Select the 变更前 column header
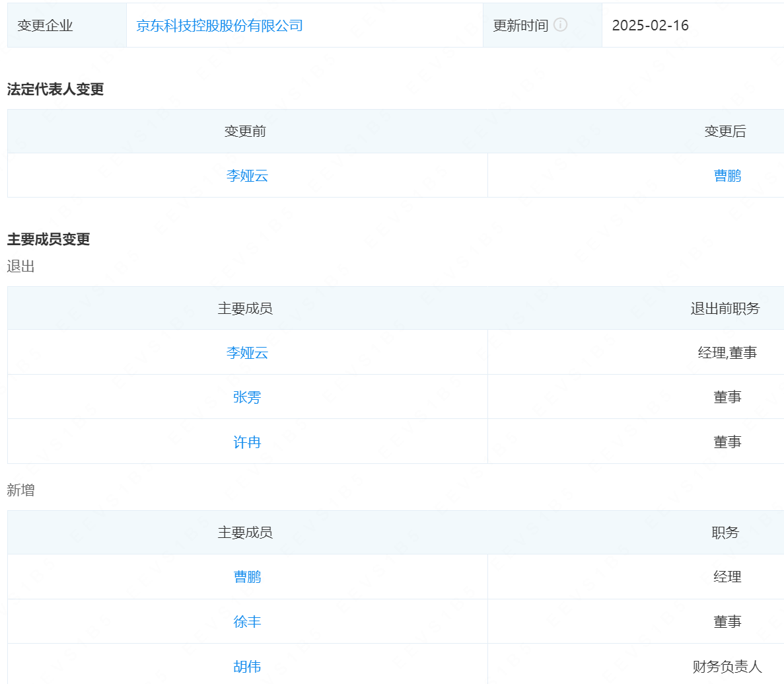The height and width of the screenshot is (684, 784). pos(245,132)
